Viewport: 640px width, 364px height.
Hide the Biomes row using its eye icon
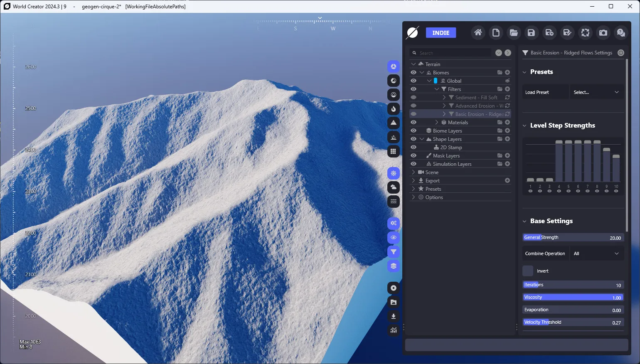click(414, 72)
